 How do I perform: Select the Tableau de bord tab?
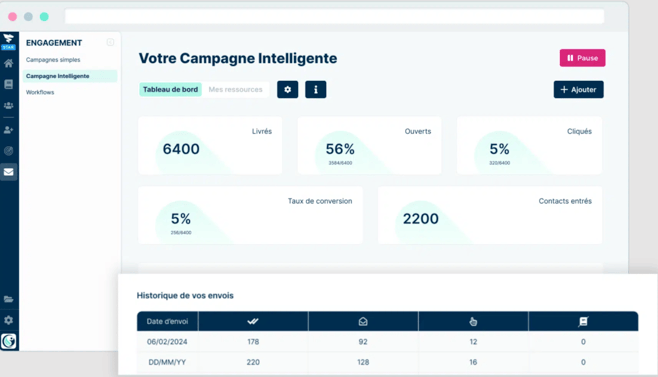[170, 89]
